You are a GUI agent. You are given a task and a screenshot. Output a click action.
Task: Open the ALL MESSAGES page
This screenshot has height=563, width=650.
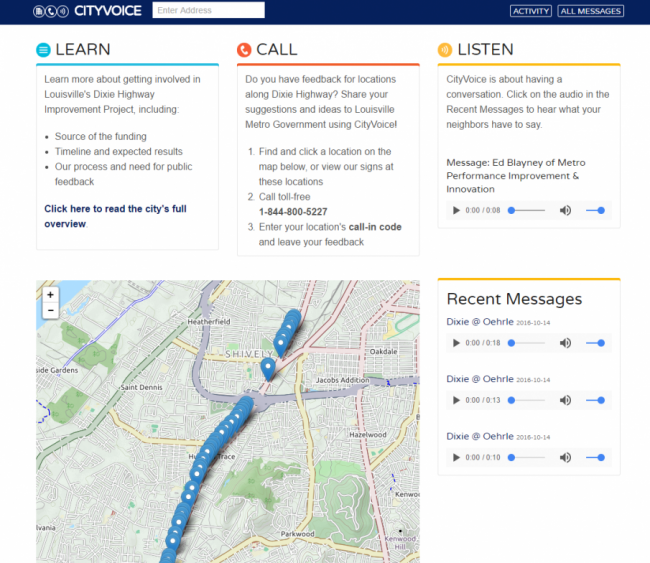pos(590,11)
